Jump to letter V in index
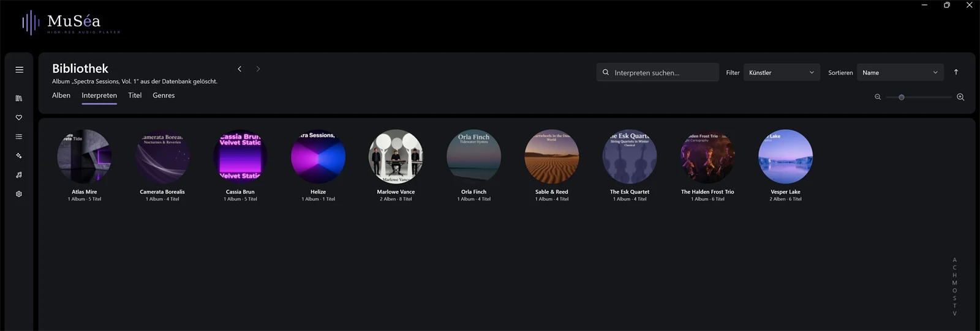 point(954,313)
